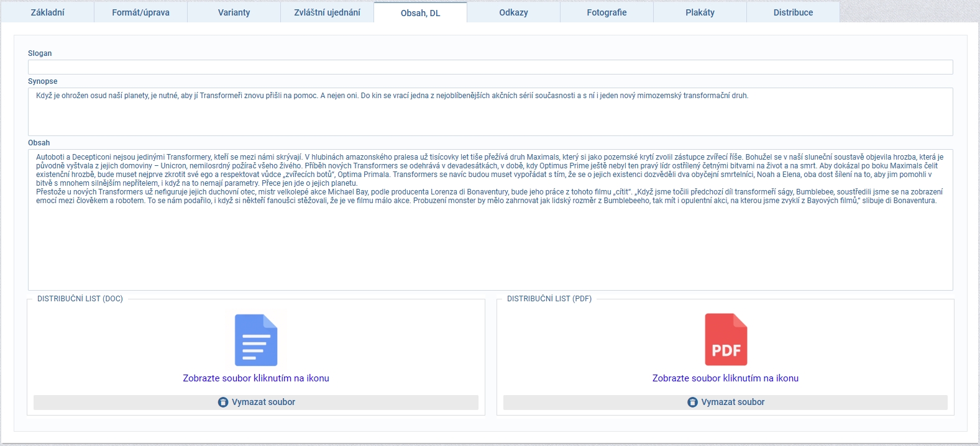
Task: Click Zobrazte soubor link under PDF icon
Action: (x=725, y=378)
